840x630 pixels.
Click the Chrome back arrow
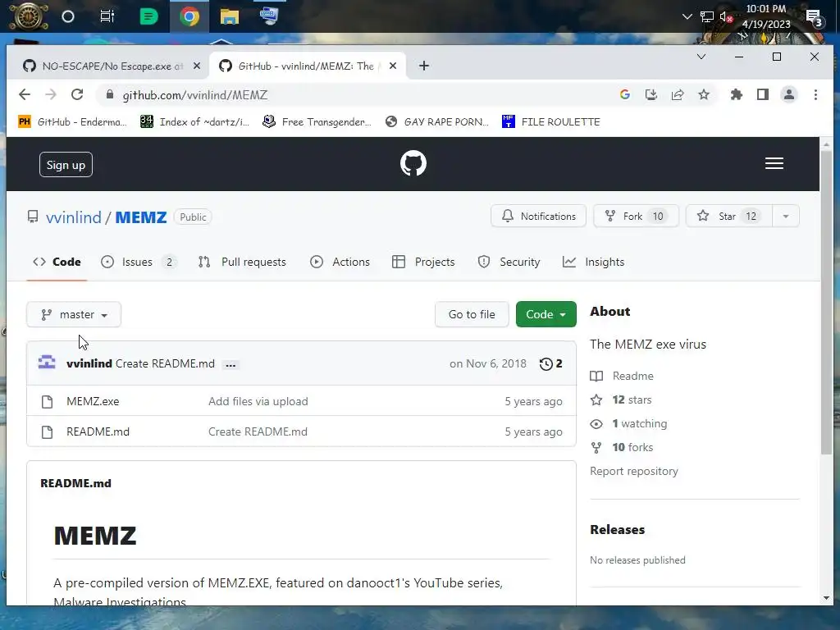coord(25,95)
